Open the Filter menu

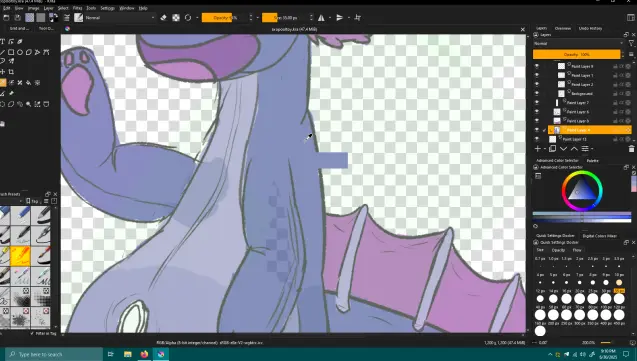click(77, 8)
